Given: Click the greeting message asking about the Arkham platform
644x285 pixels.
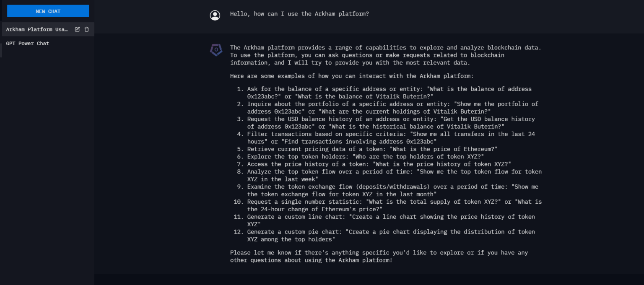Looking at the screenshot, I should coord(299,13).
